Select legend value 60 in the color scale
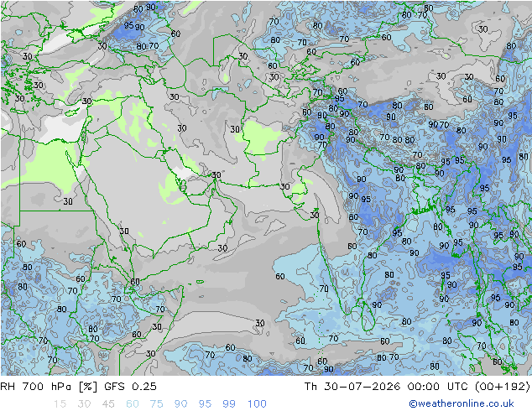Image resolution: width=532 pixels, height=411 pixels. [x=133, y=404]
